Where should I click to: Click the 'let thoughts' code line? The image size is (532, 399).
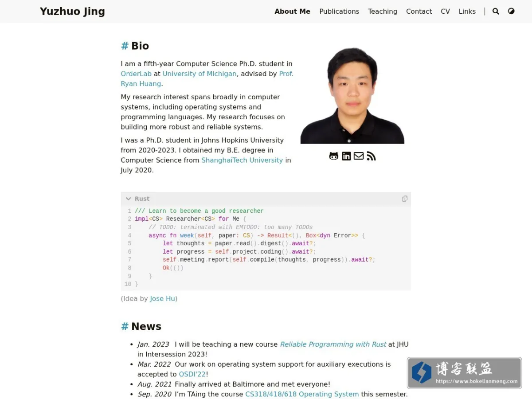(239, 243)
